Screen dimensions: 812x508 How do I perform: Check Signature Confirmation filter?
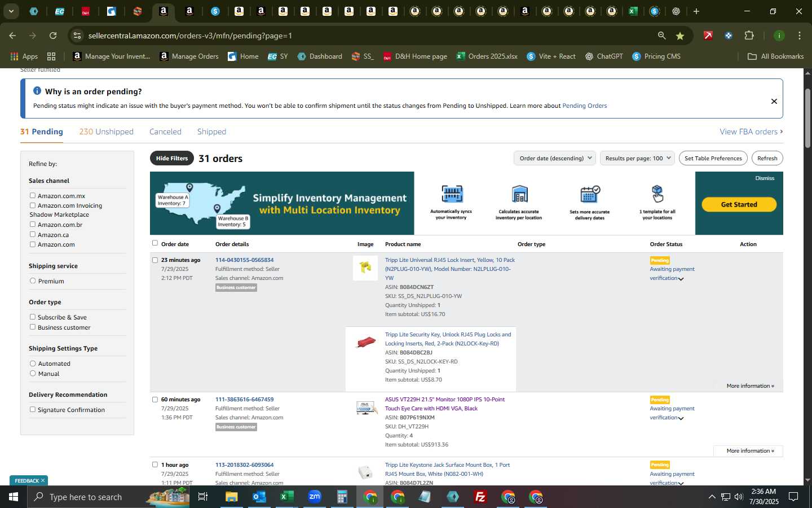coord(33,409)
